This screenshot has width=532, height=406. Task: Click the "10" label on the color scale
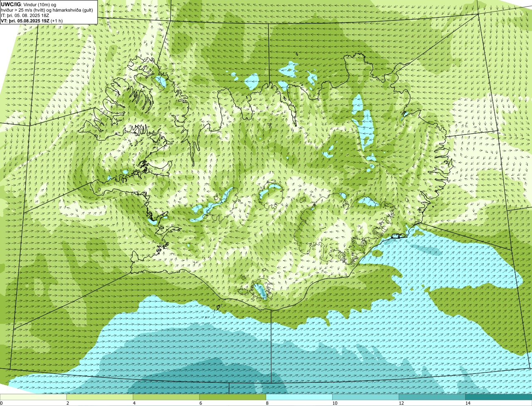[x=335, y=403]
